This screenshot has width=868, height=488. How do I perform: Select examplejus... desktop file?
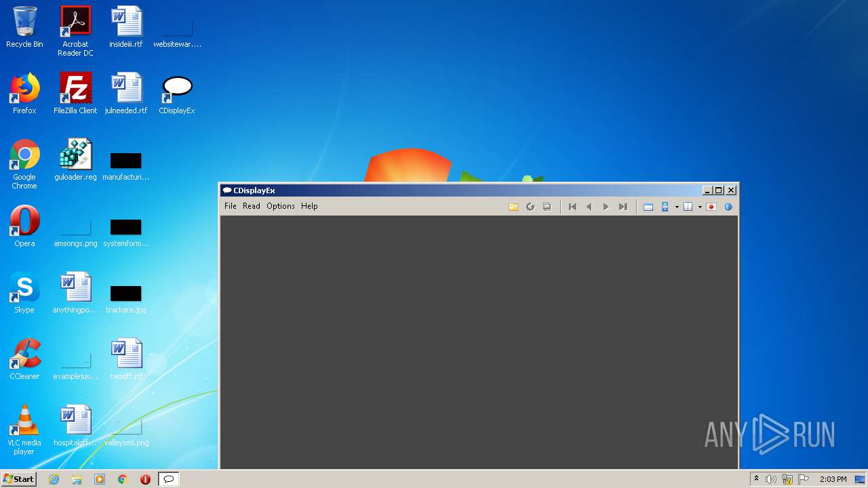[75, 365]
